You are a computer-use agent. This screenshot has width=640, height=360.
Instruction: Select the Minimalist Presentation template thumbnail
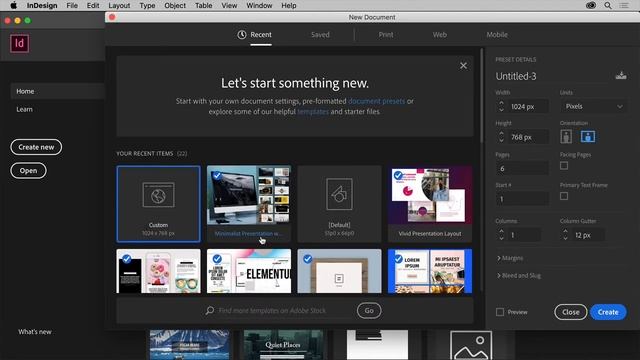click(x=249, y=204)
